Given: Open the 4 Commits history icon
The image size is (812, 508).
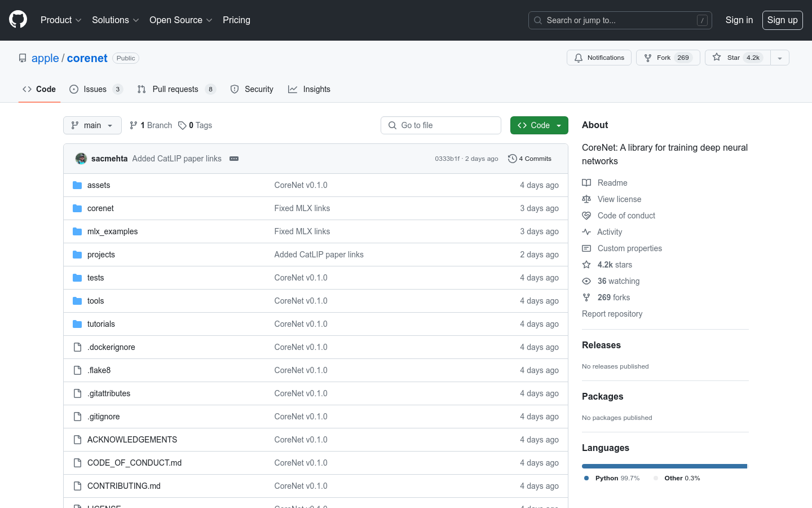Looking at the screenshot, I should [x=512, y=159].
